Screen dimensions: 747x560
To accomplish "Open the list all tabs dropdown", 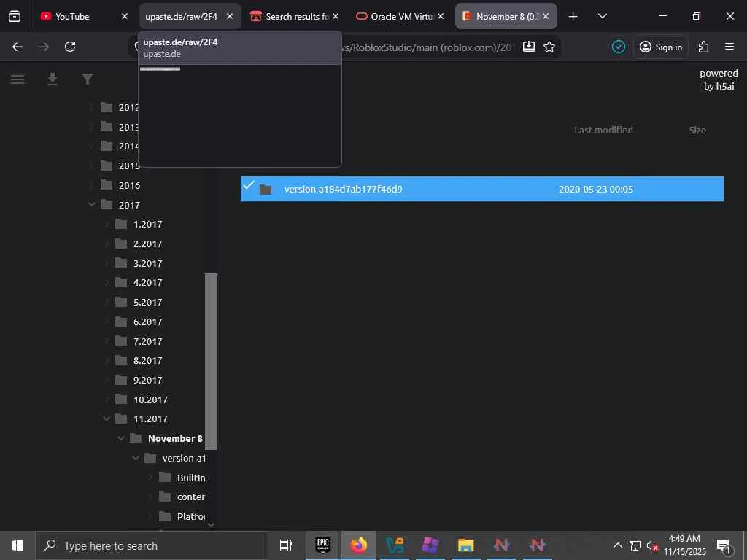I will (602, 16).
